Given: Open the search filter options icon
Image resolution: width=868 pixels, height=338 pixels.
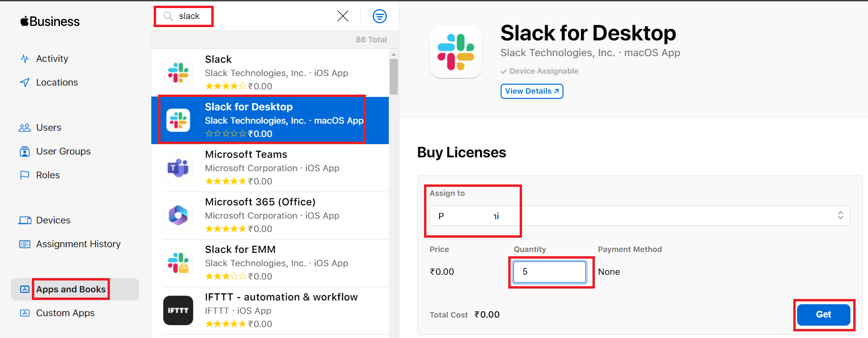Looking at the screenshot, I should [x=379, y=16].
